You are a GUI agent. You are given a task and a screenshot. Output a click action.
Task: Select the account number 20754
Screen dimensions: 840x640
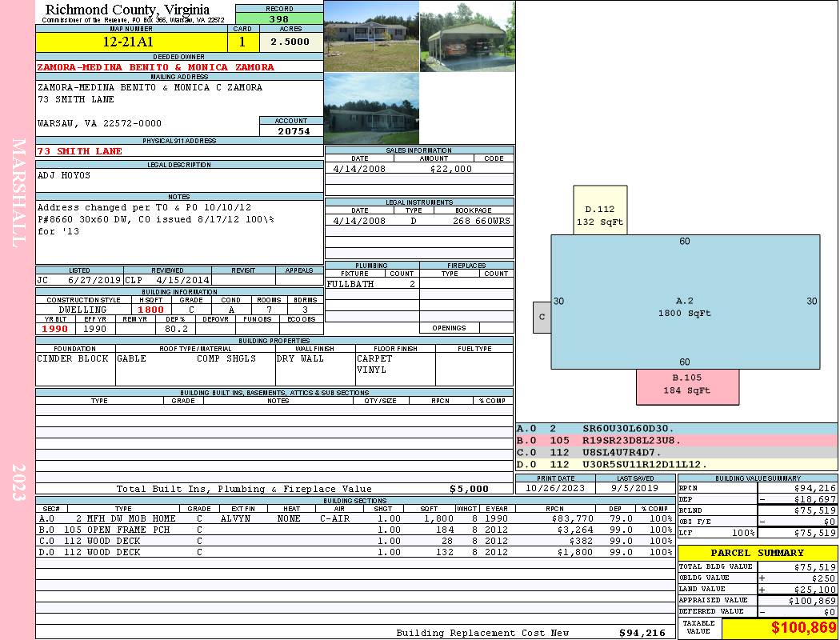click(291, 131)
